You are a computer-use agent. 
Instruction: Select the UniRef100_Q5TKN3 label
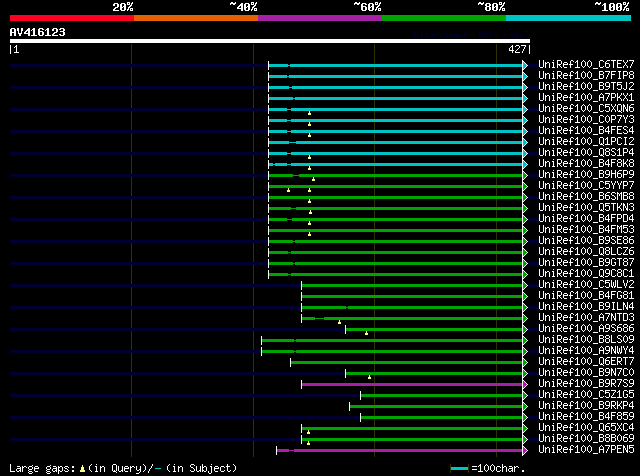pyautogui.click(x=586, y=207)
